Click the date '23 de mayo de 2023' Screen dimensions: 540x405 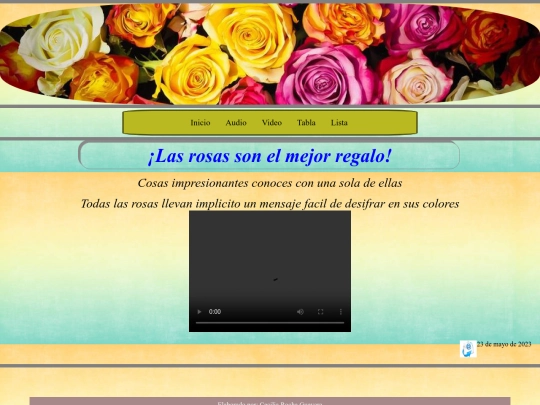[x=504, y=344]
